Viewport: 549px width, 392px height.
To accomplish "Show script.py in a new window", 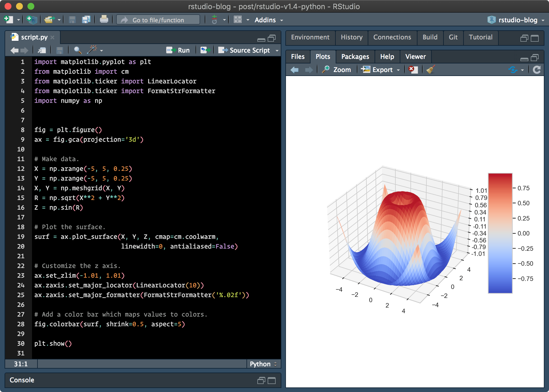I will coord(41,50).
